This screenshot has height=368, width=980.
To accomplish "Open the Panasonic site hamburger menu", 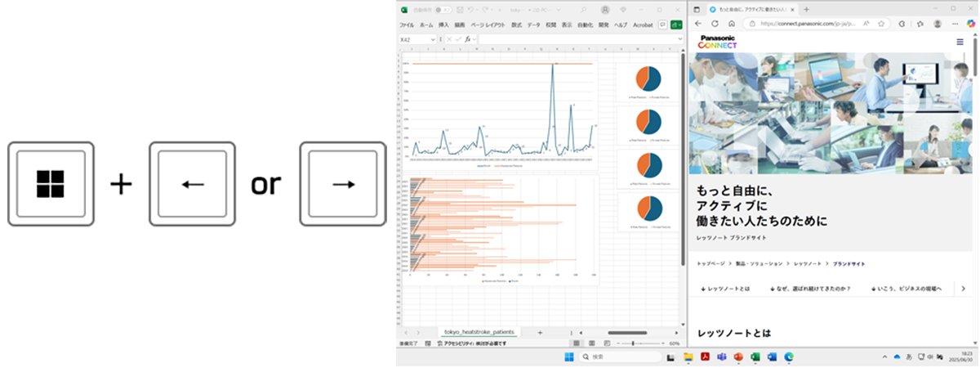I will tap(960, 43).
